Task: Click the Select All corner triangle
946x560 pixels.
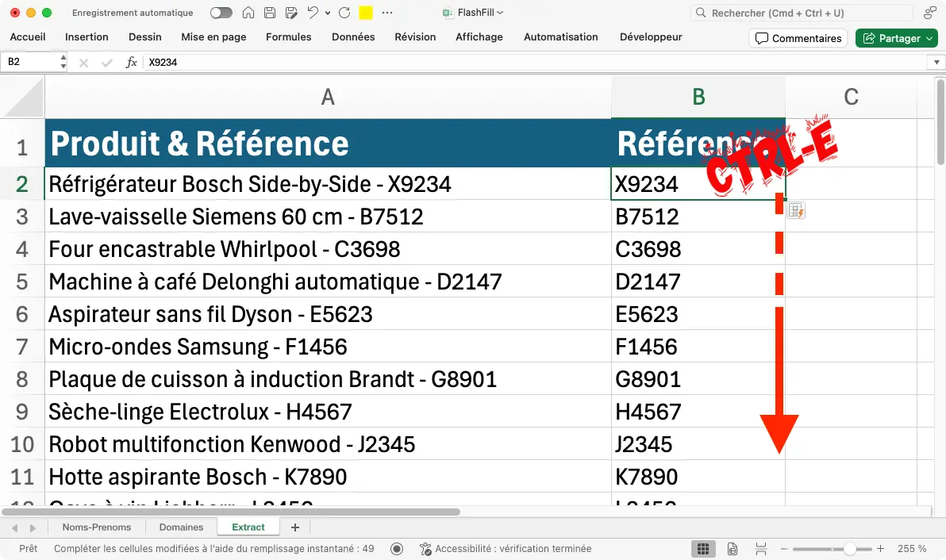Action: (x=22, y=97)
